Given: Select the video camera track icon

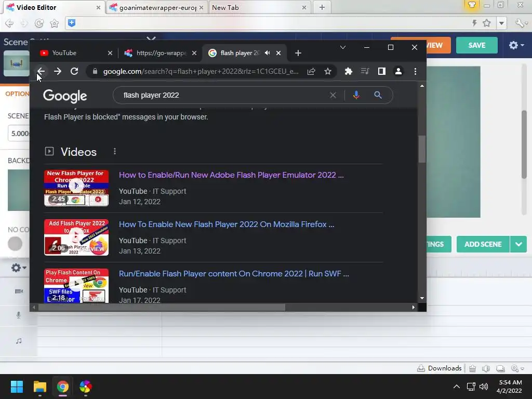Looking at the screenshot, I should click(x=19, y=291).
